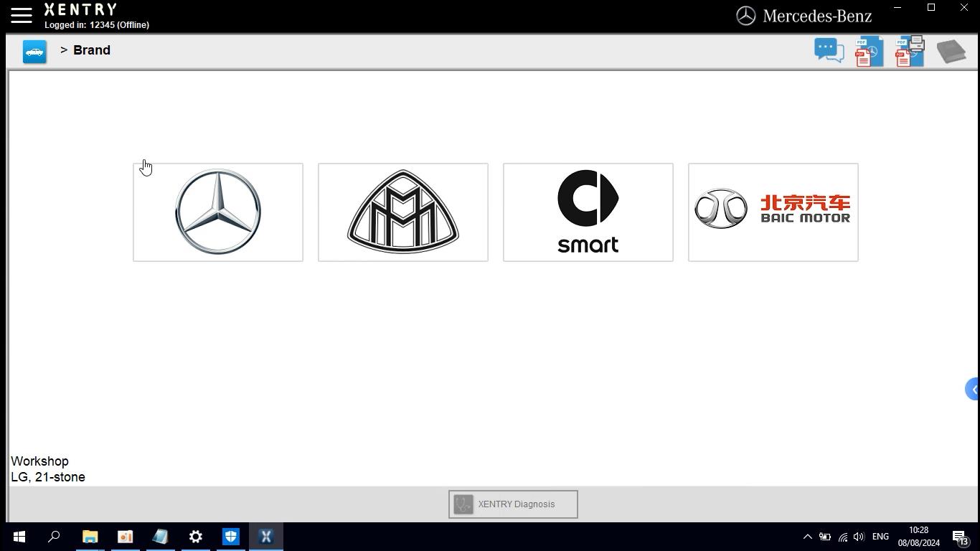Click the Workshop status text
Image resolution: width=980 pixels, height=551 pixels.
tap(39, 461)
